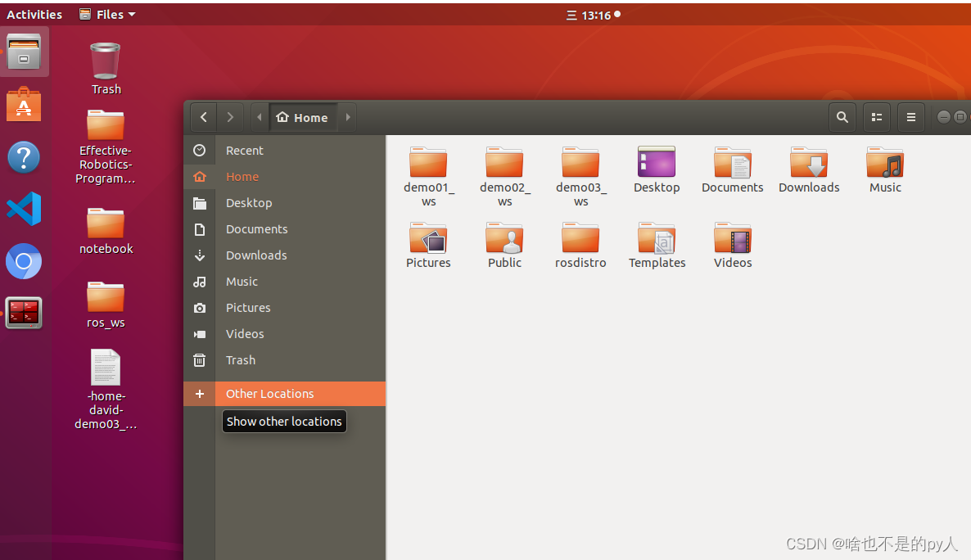The width and height of the screenshot is (971, 560).
Task: Open the Ubuntu Software icon in the dock
Action: tap(24, 105)
